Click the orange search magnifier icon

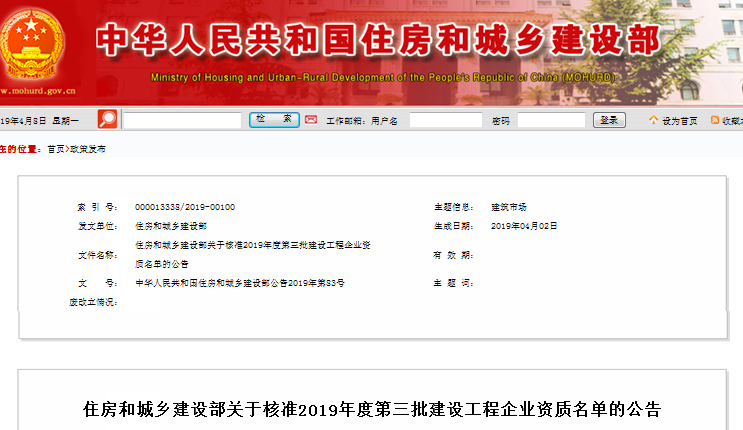(107, 119)
